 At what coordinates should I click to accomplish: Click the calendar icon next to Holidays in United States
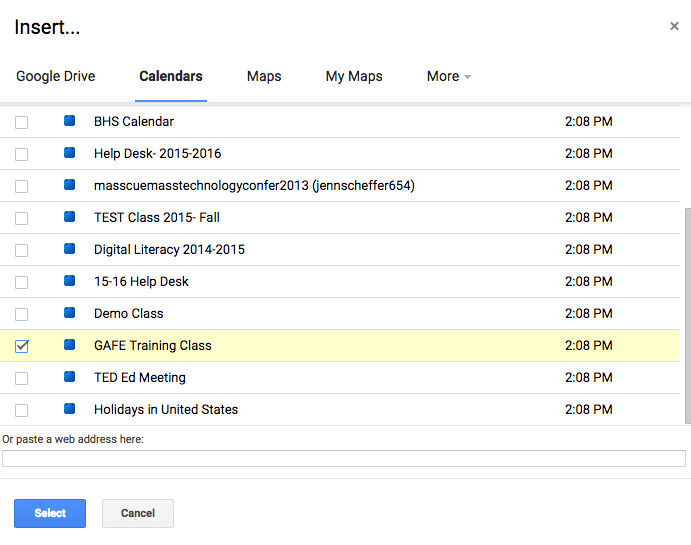coord(70,409)
